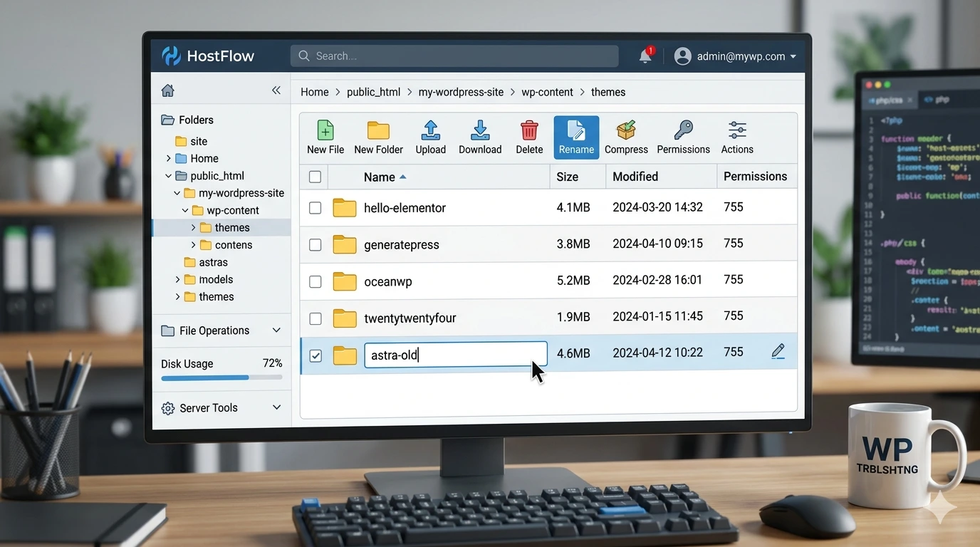This screenshot has width=980, height=547.
Task: Click the Delete trash icon
Action: (529, 130)
